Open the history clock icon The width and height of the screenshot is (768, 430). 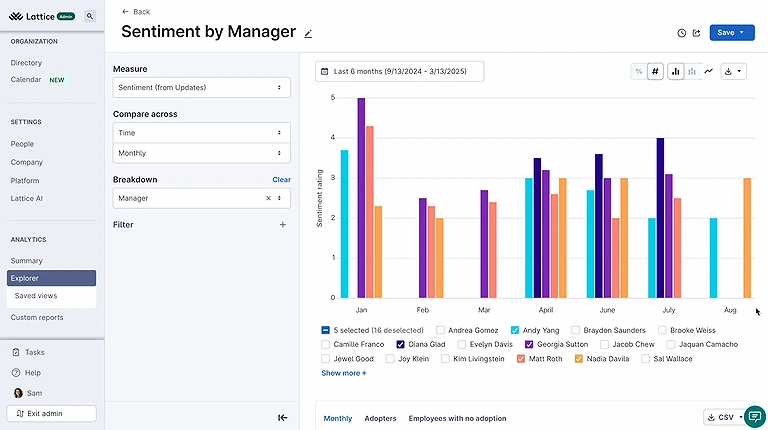[681, 33]
